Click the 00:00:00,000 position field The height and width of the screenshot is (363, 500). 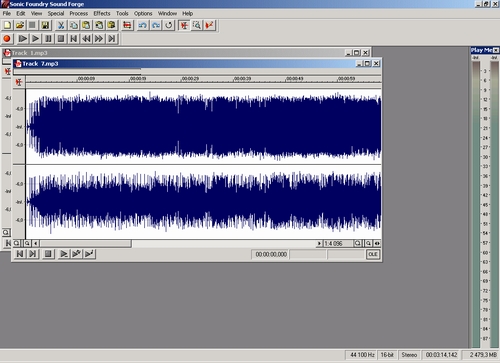click(271, 254)
